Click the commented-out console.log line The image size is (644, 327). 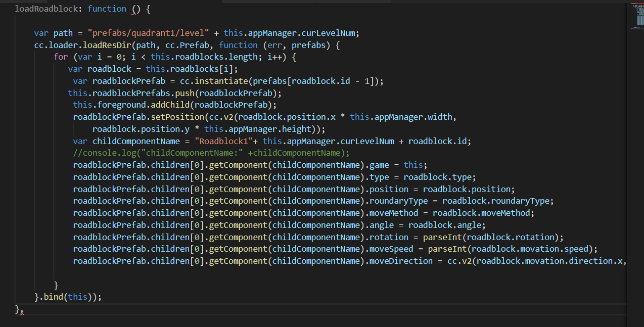(x=211, y=153)
